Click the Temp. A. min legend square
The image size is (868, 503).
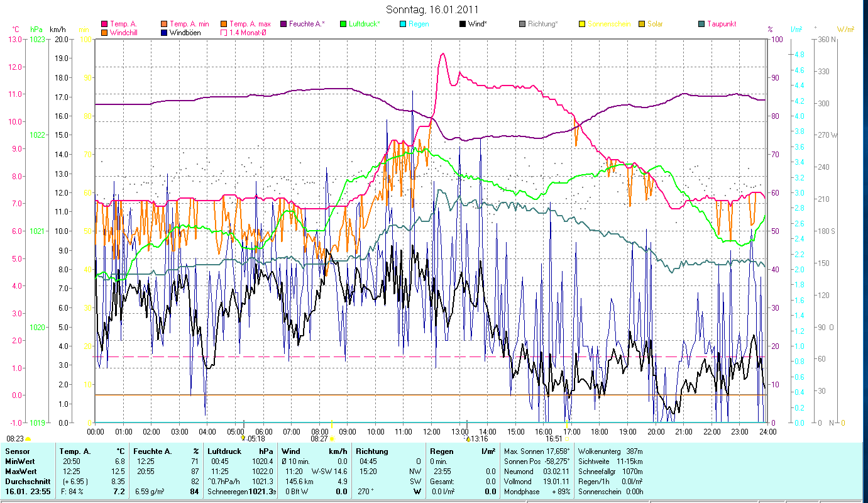click(164, 24)
